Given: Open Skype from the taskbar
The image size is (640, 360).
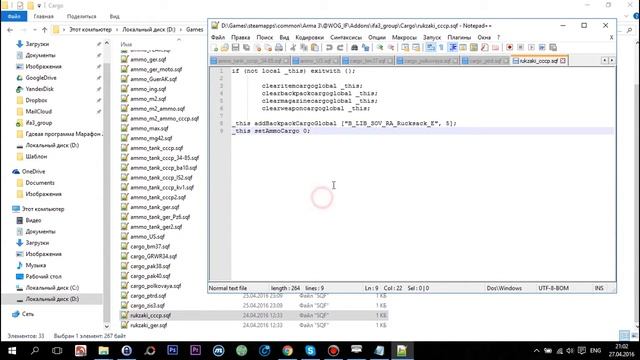Looking at the screenshot, I should [310, 351].
